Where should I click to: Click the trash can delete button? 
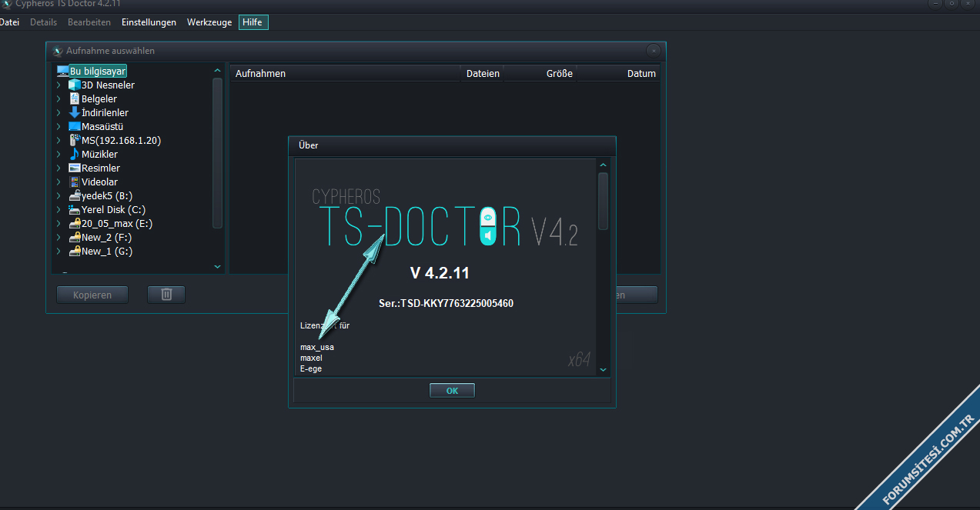click(166, 295)
